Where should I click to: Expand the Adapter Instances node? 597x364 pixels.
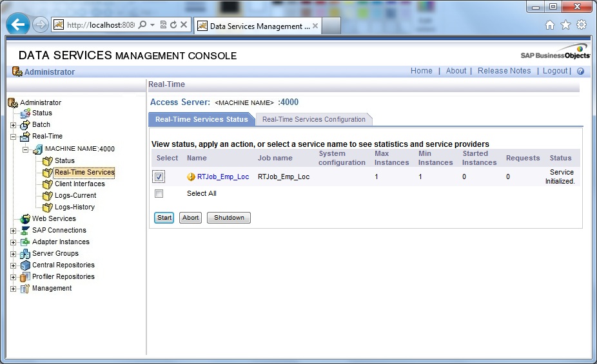pyautogui.click(x=14, y=242)
